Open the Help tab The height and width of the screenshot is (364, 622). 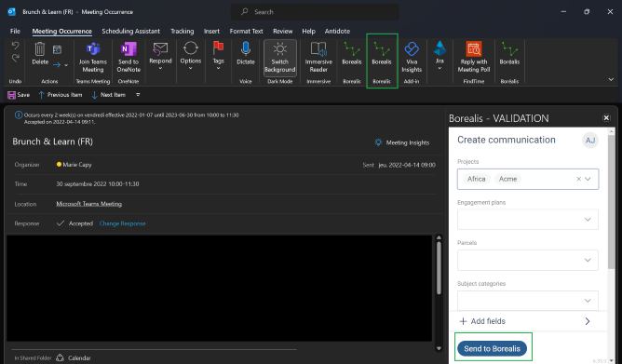click(308, 31)
